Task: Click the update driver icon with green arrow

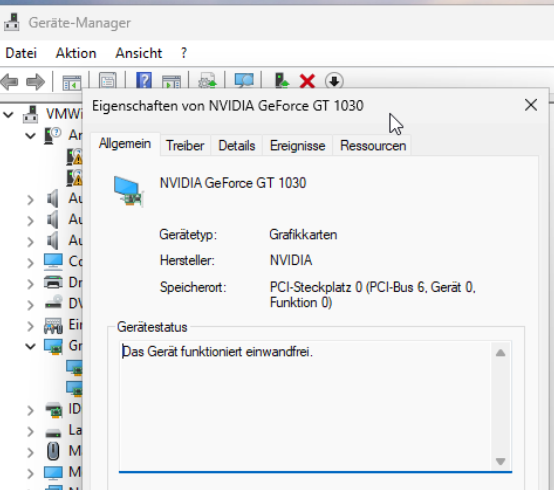Action: coord(282,81)
